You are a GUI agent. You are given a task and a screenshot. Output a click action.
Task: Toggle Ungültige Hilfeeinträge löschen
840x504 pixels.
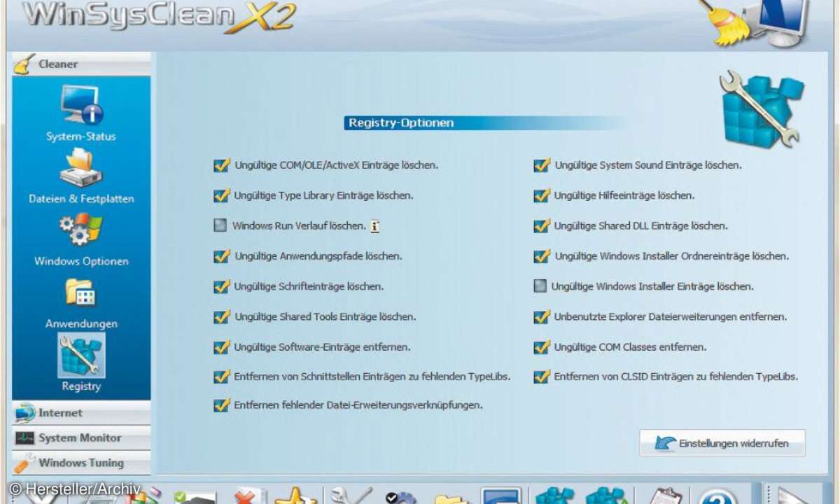541,196
